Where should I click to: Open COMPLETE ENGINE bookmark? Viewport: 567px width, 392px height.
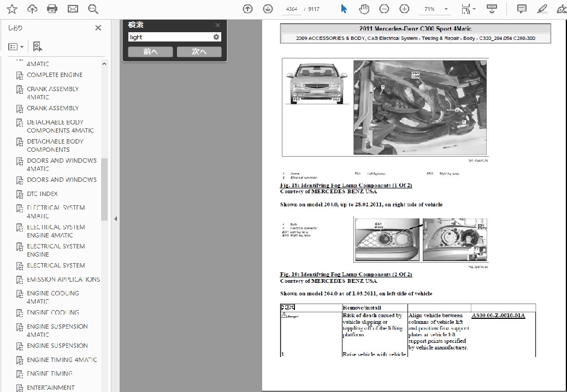coord(55,75)
